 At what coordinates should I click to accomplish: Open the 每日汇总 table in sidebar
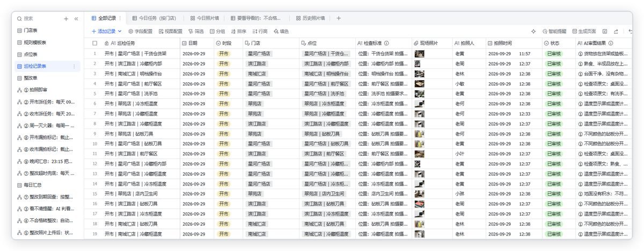[x=46, y=185]
